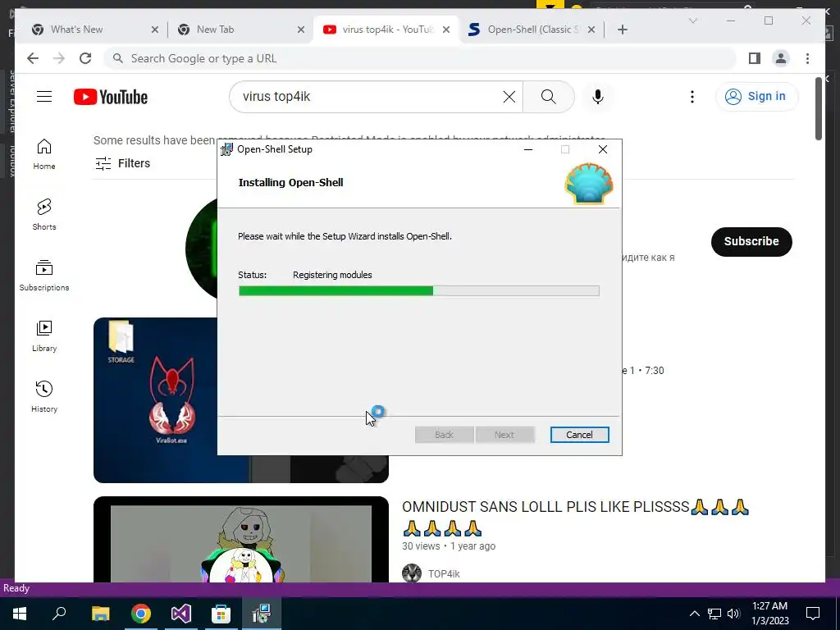Open the notification center icon
The height and width of the screenshot is (630, 840).
813,614
